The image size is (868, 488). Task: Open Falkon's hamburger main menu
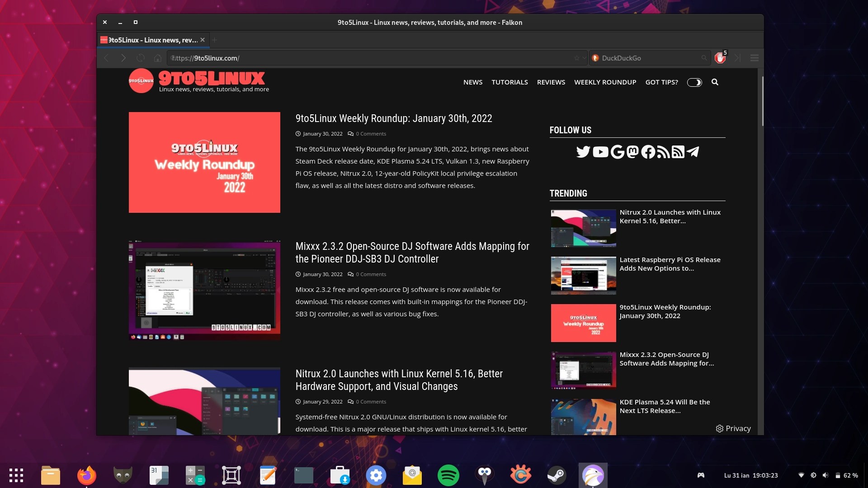(754, 58)
